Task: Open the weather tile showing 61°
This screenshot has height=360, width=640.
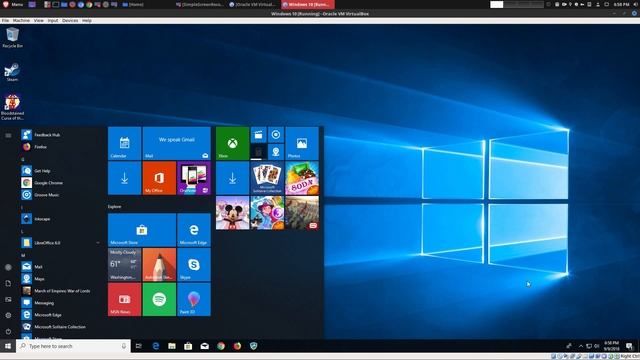Action: tap(124, 265)
